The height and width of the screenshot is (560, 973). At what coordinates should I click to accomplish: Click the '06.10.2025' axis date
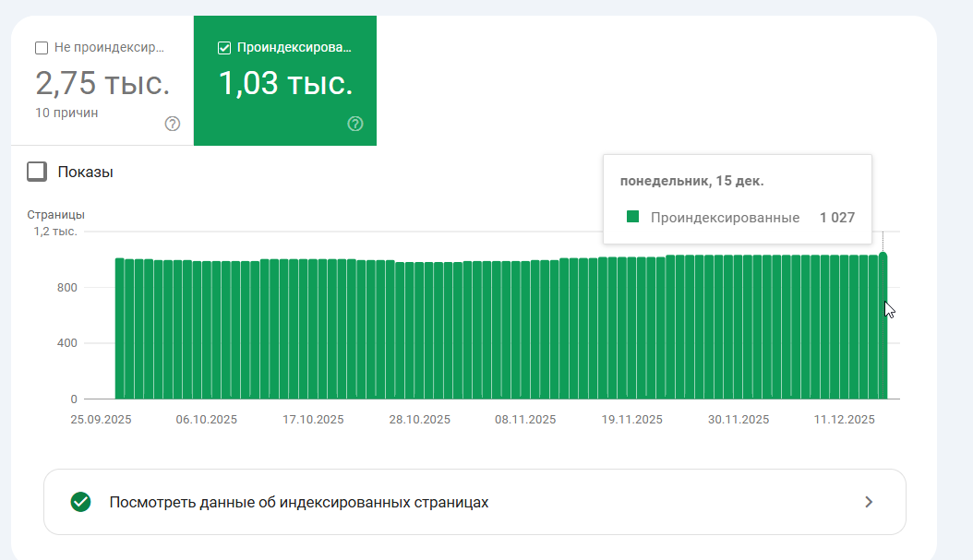(x=206, y=420)
